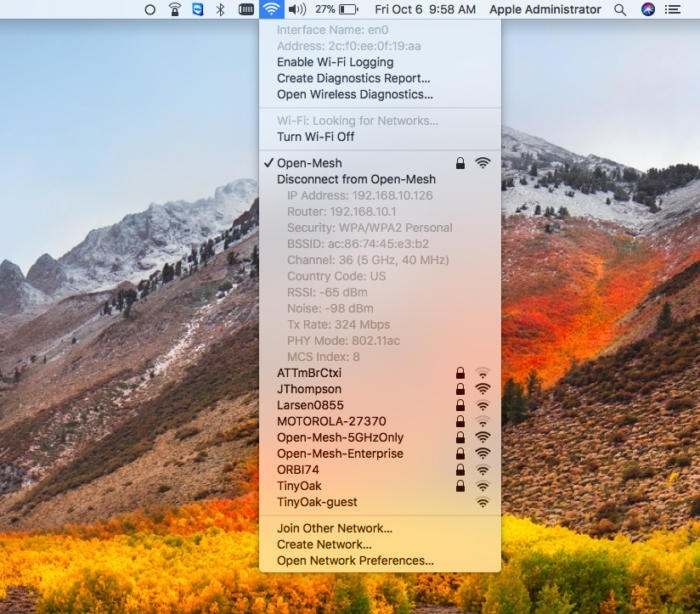The image size is (700, 614).
Task: Open the volume speaker menu bar icon
Action: click(x=297, y=9)
